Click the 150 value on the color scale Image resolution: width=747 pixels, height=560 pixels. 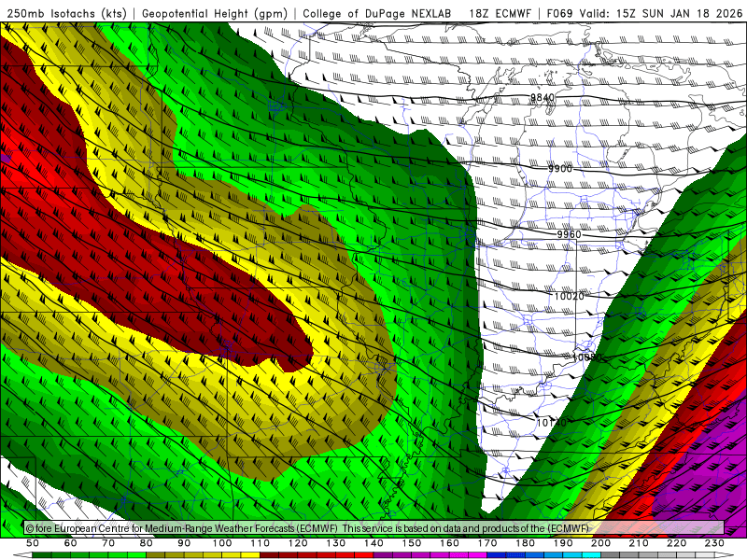coord(412,543)
